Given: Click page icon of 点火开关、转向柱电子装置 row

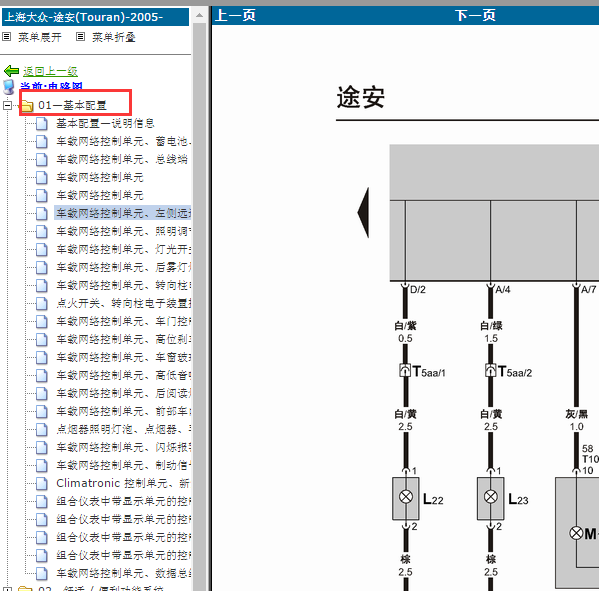Looking at the screenshot, I should coord(42,303).
